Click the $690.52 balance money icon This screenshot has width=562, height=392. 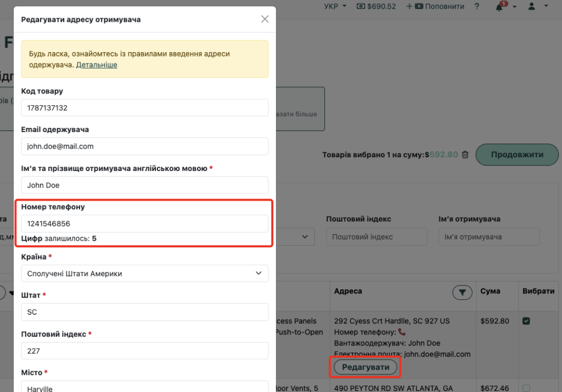pyautogui.click(x=361, y=7)
